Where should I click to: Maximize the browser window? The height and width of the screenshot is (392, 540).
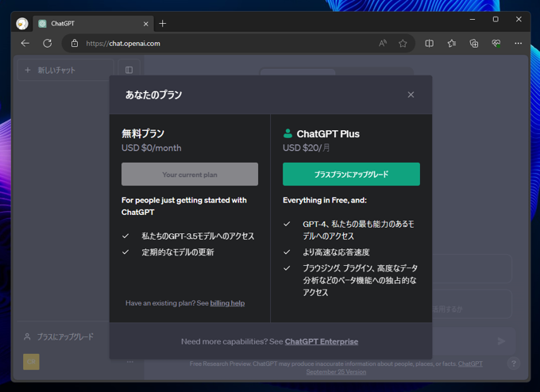tap(496, 19)
